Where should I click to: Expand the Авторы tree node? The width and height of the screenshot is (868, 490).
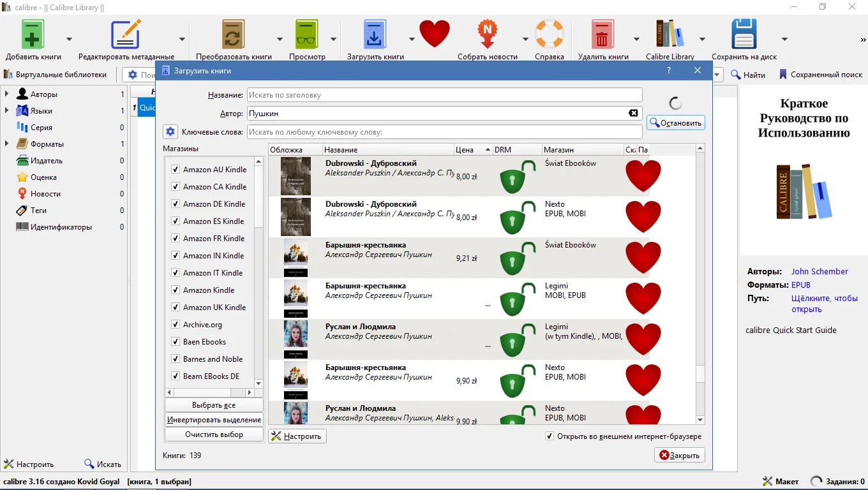click(x=6, y=94)
